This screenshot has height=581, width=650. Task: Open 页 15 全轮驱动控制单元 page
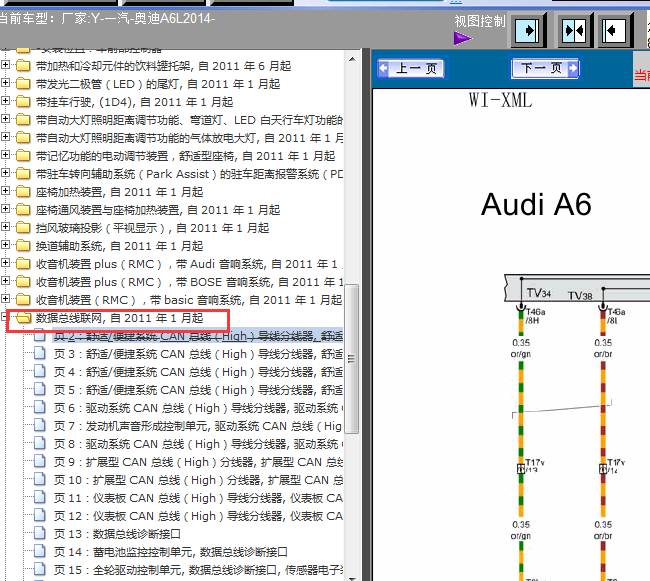click(198, 570)
